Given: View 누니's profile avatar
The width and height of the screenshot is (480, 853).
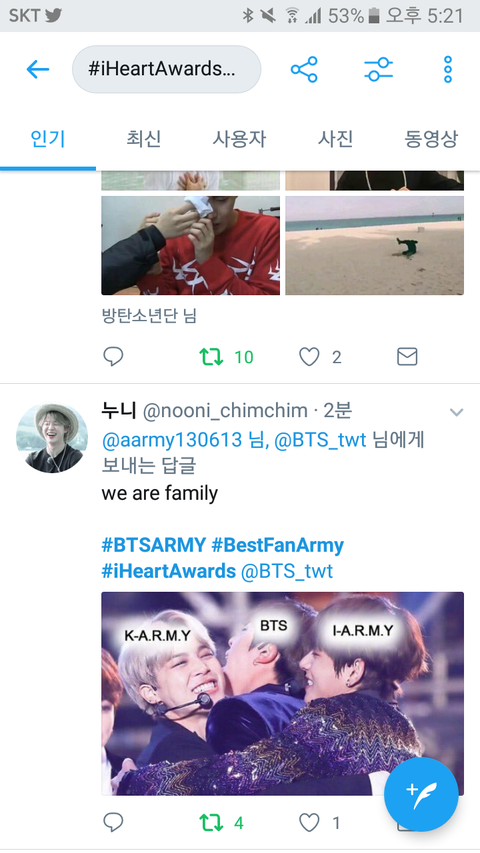Looking at the screenshot, I should (52, 438).
